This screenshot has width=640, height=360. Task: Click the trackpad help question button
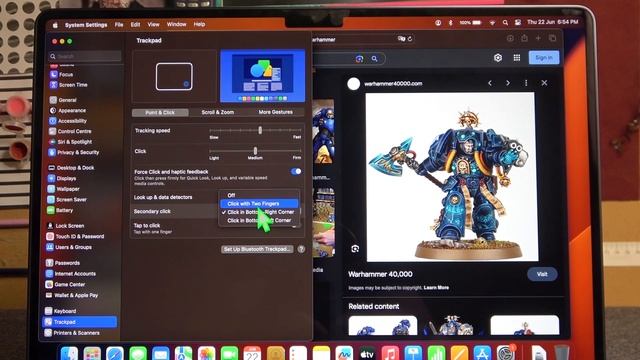coord(301,249)
